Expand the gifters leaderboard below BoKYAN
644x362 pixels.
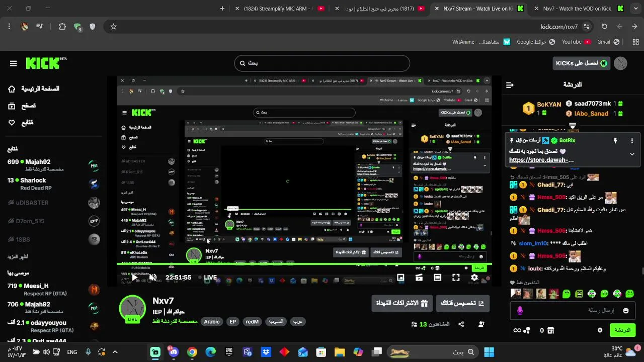[573, 125]
